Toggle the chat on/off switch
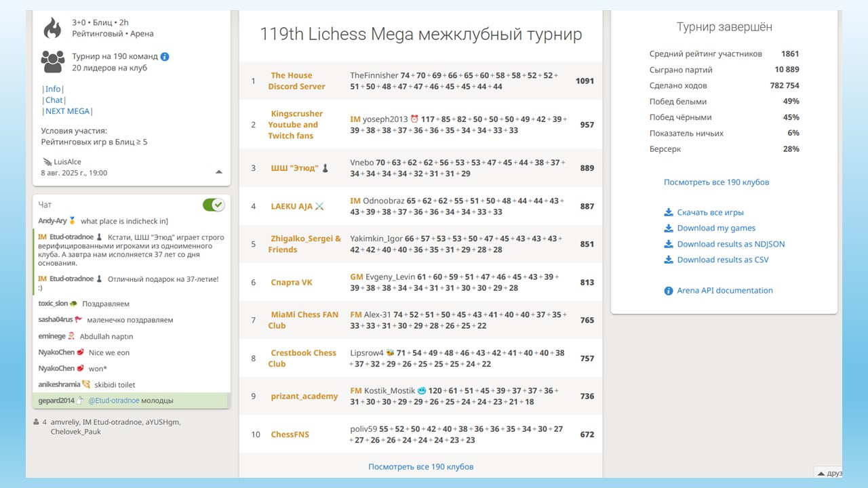 click(214, 205)
